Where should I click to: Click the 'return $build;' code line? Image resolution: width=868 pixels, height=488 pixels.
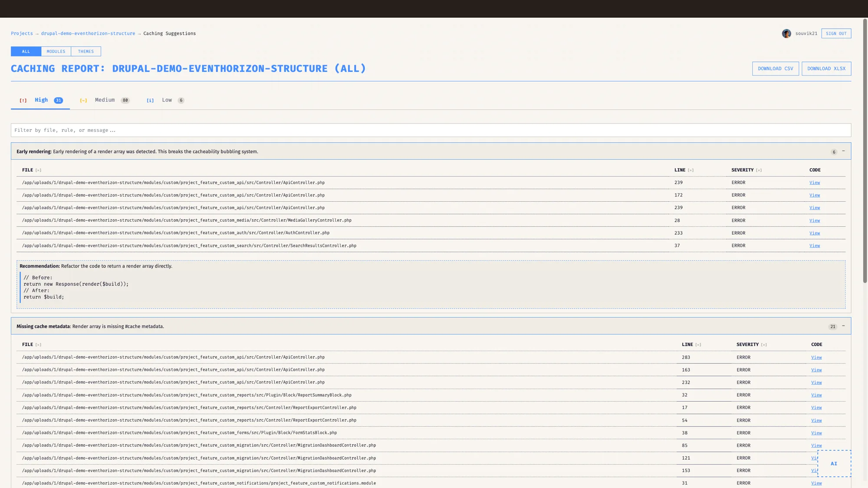pyautogui.click(x=44, y=297)
